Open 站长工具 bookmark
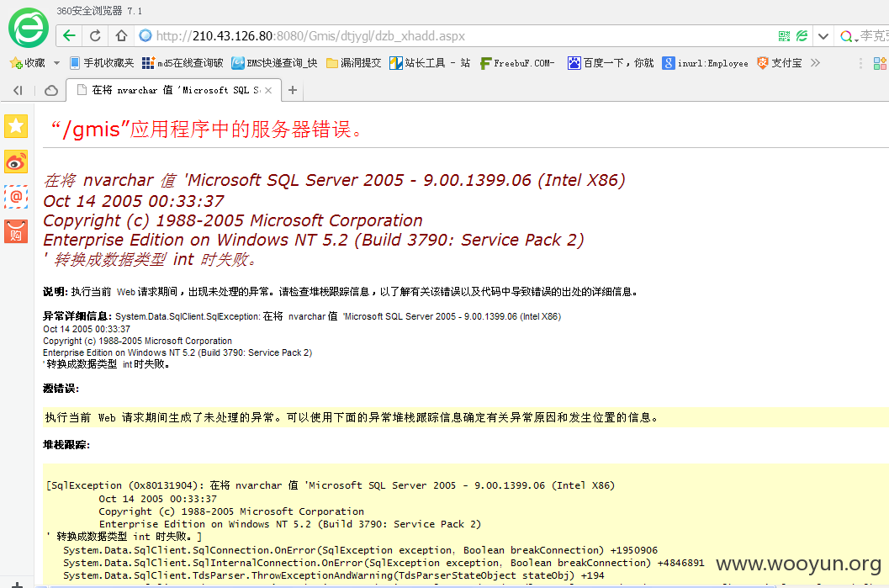 click(430, 63)
